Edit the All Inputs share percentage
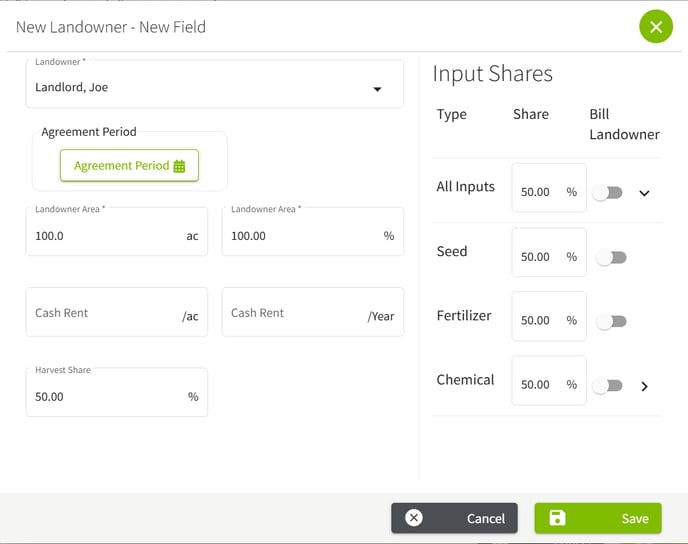Viewport: 688px width, 544px height. pyautogui.click(x=539, y=192)
